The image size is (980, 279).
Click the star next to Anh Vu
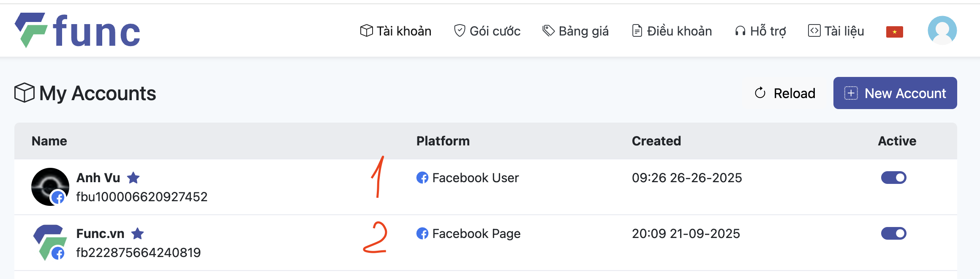tap(133, 178)
